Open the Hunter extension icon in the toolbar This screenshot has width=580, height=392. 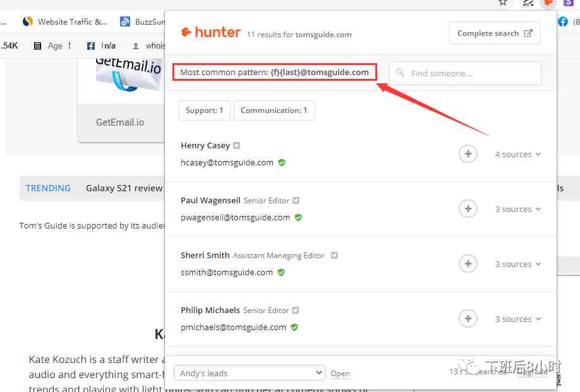point(548,3)
